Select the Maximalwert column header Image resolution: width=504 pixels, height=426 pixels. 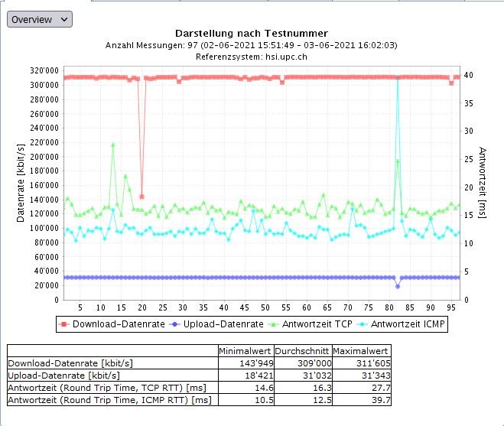click(x=356, y=351)
